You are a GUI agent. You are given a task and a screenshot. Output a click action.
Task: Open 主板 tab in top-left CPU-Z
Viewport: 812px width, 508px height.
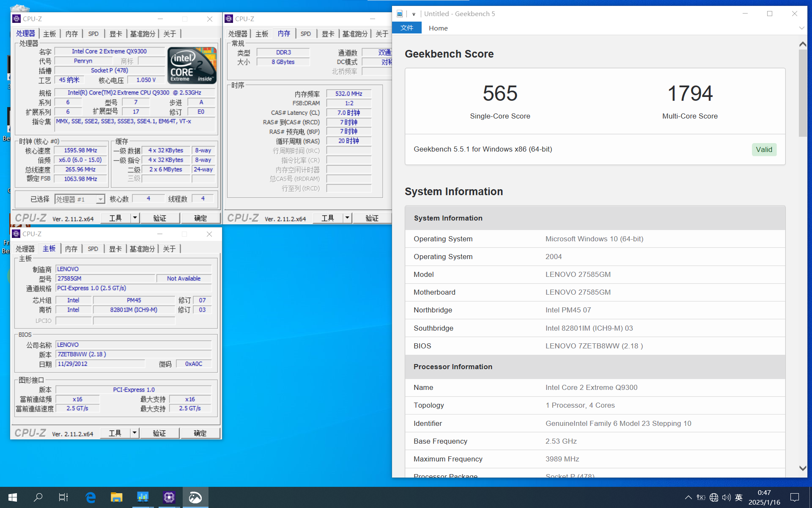49,34
